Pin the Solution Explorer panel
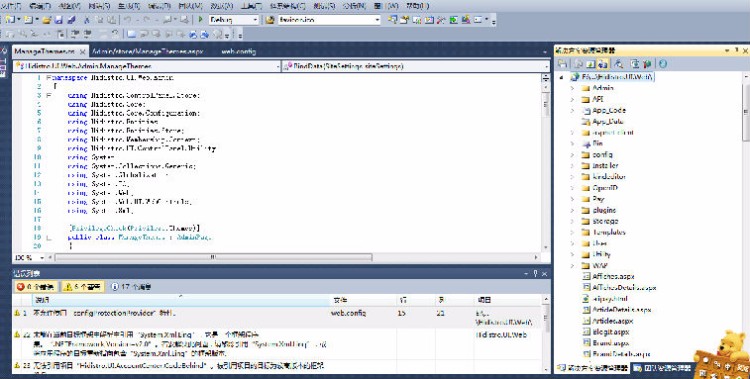This screenshot has height=379, width=750. (x=737, y=50)
